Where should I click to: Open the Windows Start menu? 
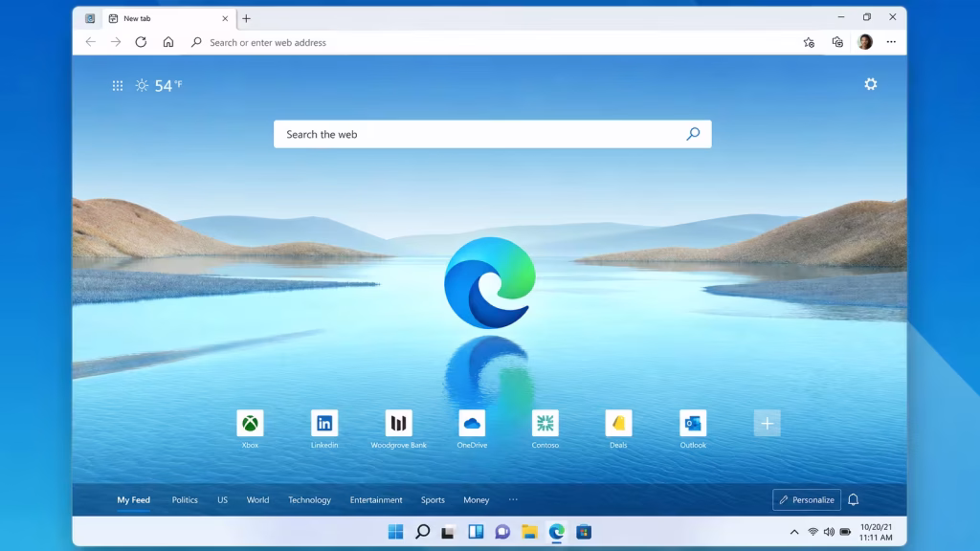[x=395, y=532]
